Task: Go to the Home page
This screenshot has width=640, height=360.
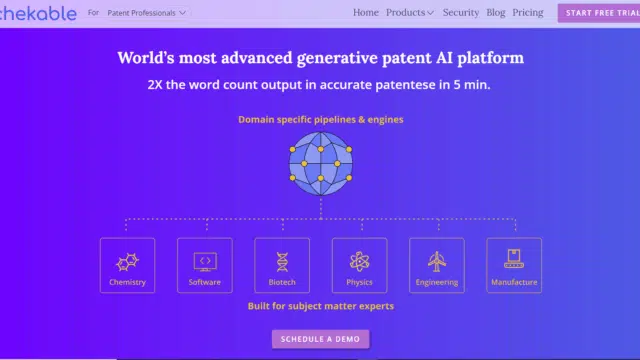Action: (x=366, y=13)
